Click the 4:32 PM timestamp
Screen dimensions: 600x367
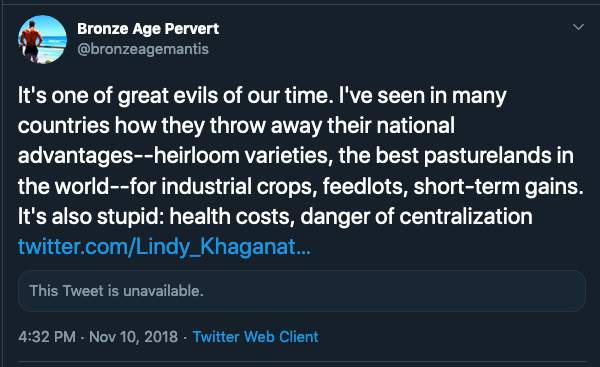[x=47, y=337]
